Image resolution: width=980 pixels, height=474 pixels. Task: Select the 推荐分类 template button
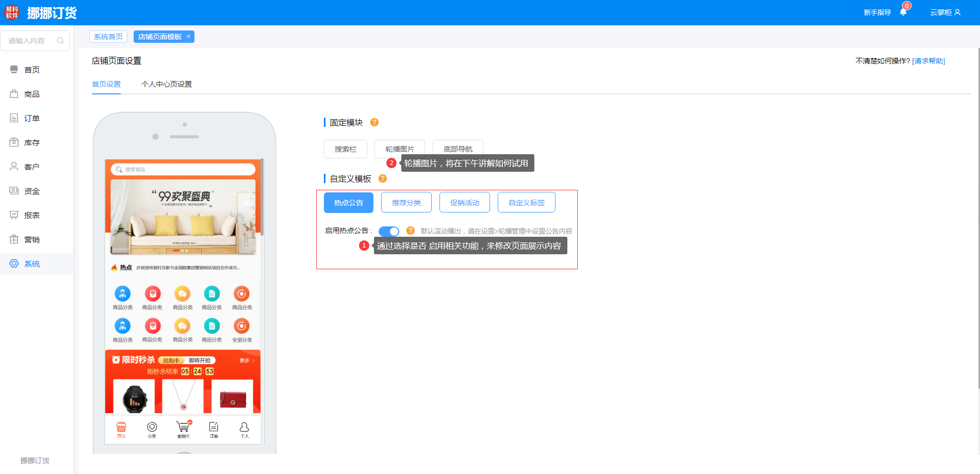click(x=406, y=202)
